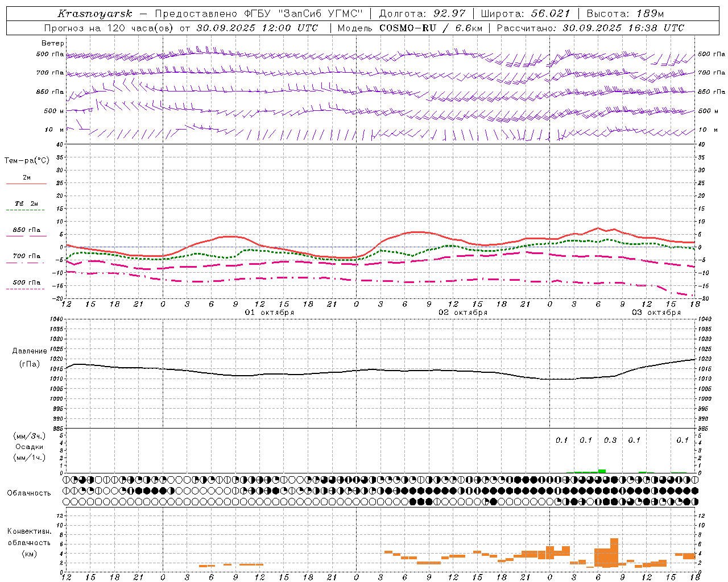
Task: Click the "(км)" unit label for convective cloud
Action: (30, 554)
